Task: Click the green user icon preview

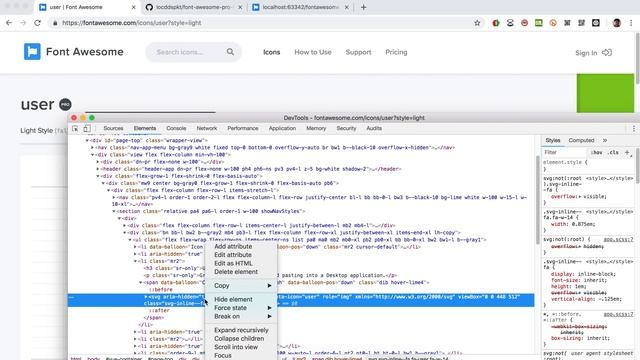Action: tap(605, 93)
